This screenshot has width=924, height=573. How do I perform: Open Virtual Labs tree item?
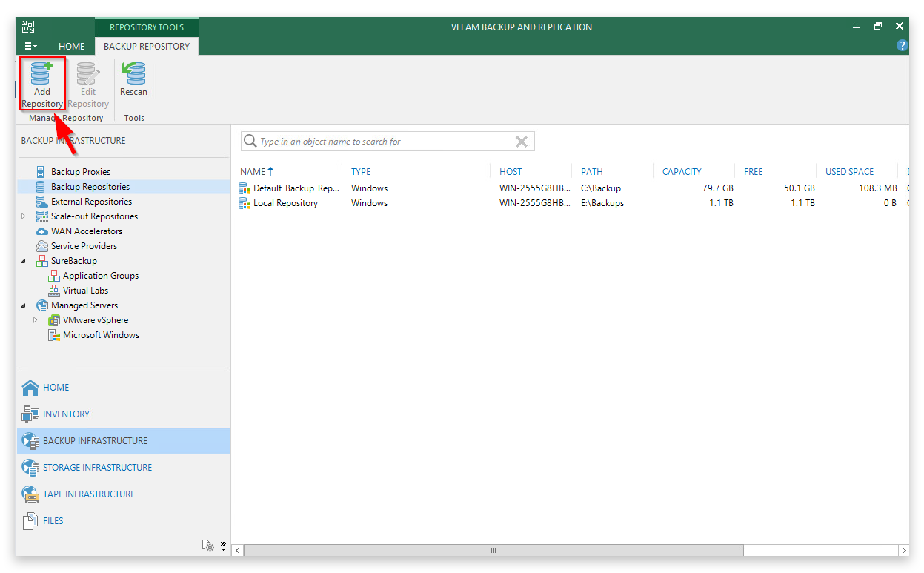point(85,291)
